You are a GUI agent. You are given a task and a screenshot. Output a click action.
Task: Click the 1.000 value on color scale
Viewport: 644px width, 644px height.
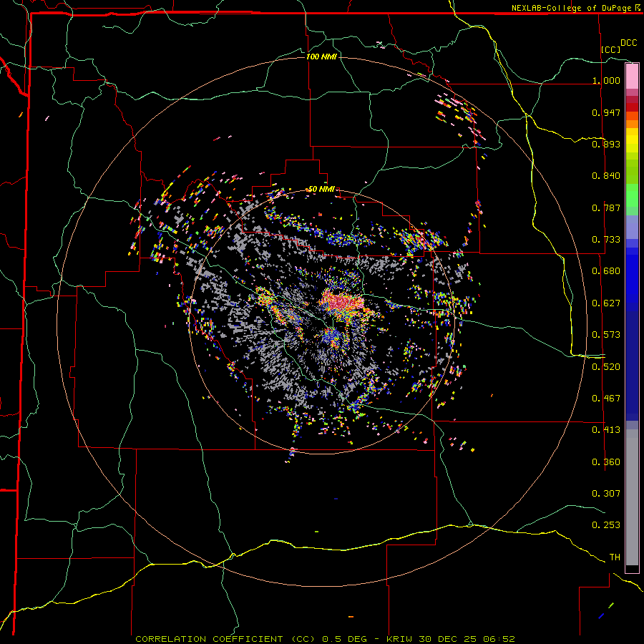[606, 80]
